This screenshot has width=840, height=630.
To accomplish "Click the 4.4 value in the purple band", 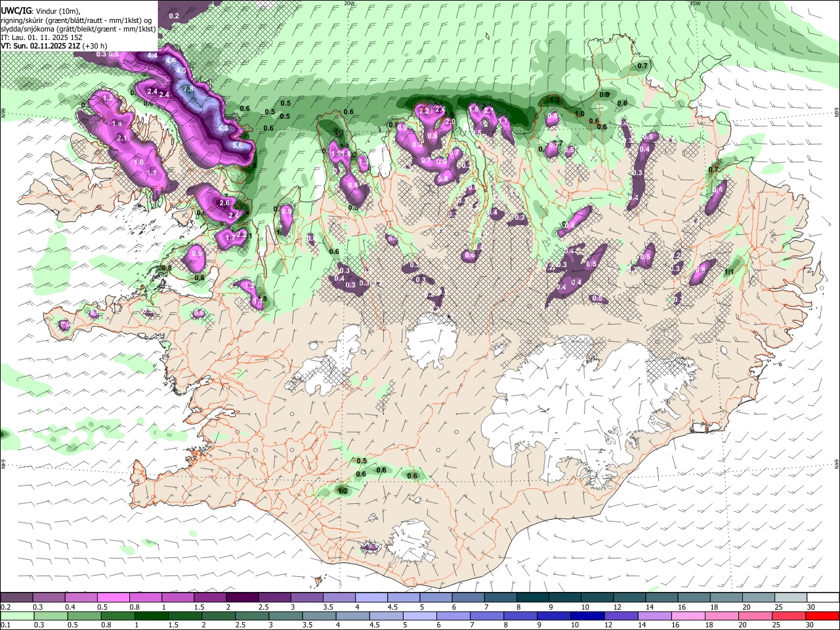I will point(152,56).
